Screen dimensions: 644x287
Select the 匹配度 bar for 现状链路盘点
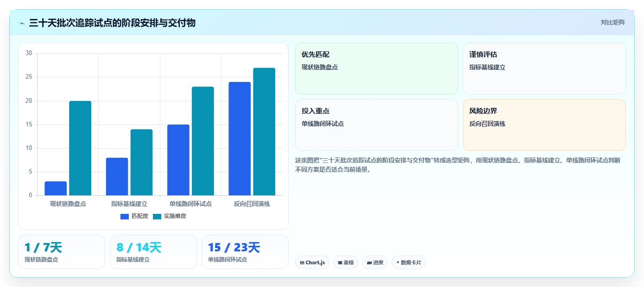[56, 188]
